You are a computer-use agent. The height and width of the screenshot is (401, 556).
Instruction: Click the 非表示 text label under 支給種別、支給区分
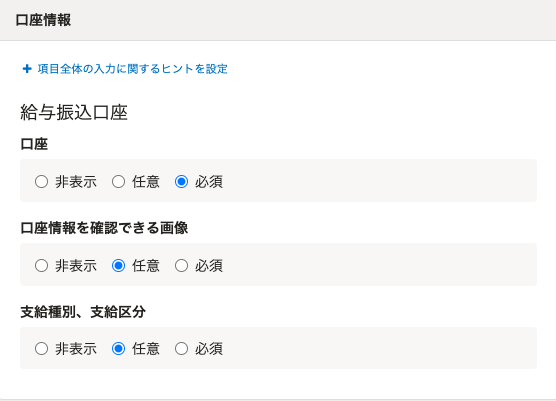pos(76,349)
